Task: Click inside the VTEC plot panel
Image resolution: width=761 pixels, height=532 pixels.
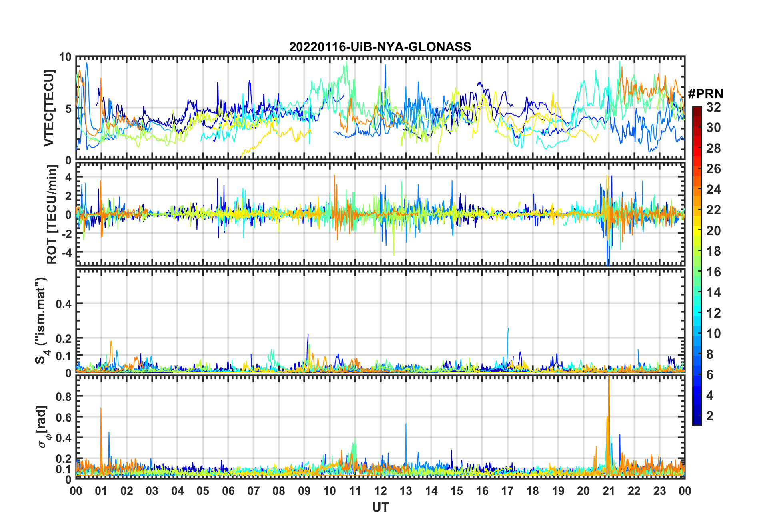Action: tap(380, 108)
